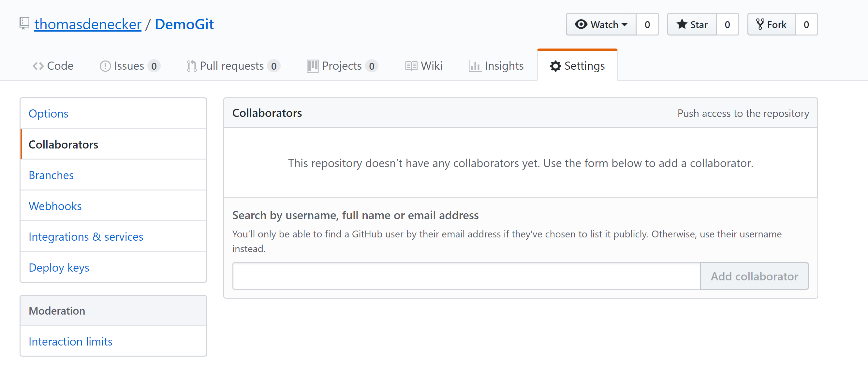
Task: Click the Moderation section header
Action: coord(113,311)
